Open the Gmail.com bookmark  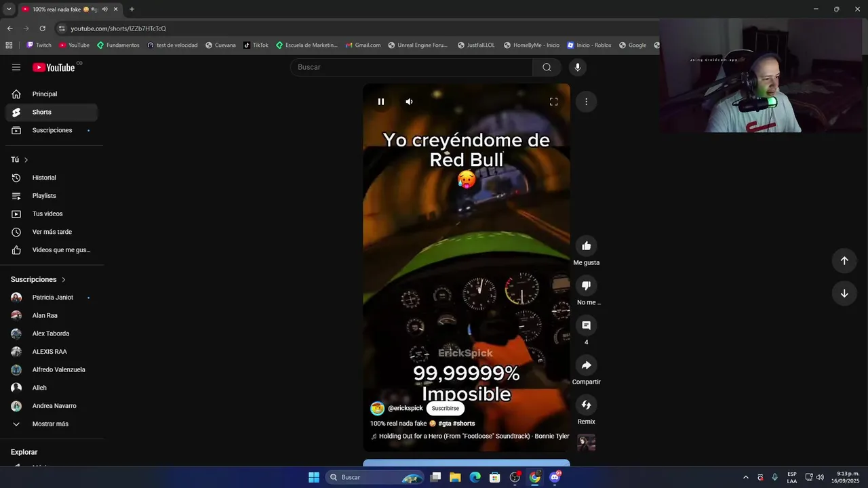coord(363,45)
